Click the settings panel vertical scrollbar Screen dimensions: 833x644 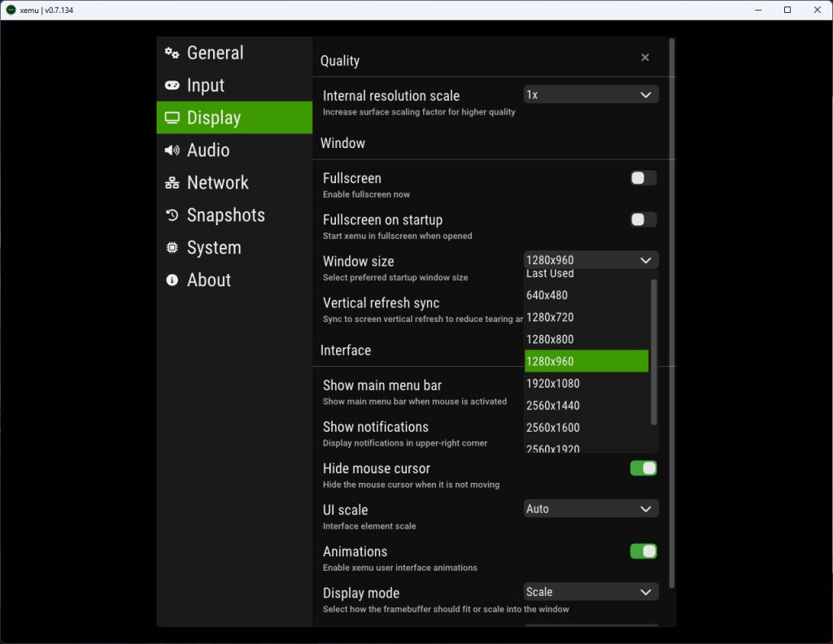671,313
